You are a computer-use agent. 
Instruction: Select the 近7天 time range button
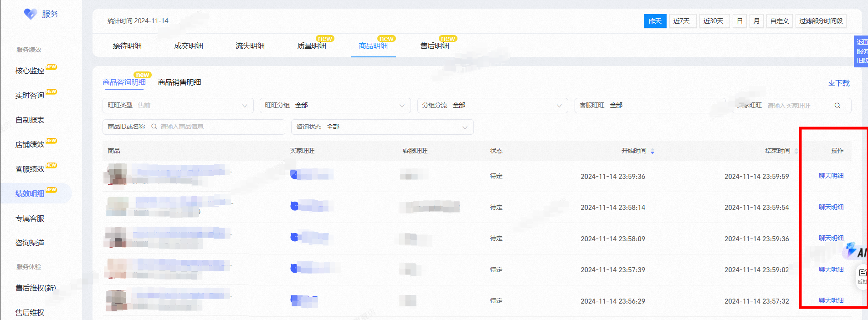[x=682, y=21]
